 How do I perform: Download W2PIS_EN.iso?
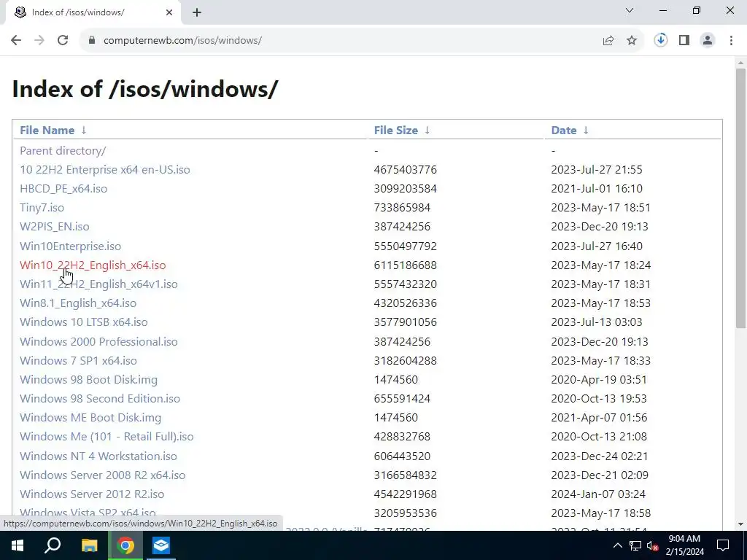54,227
